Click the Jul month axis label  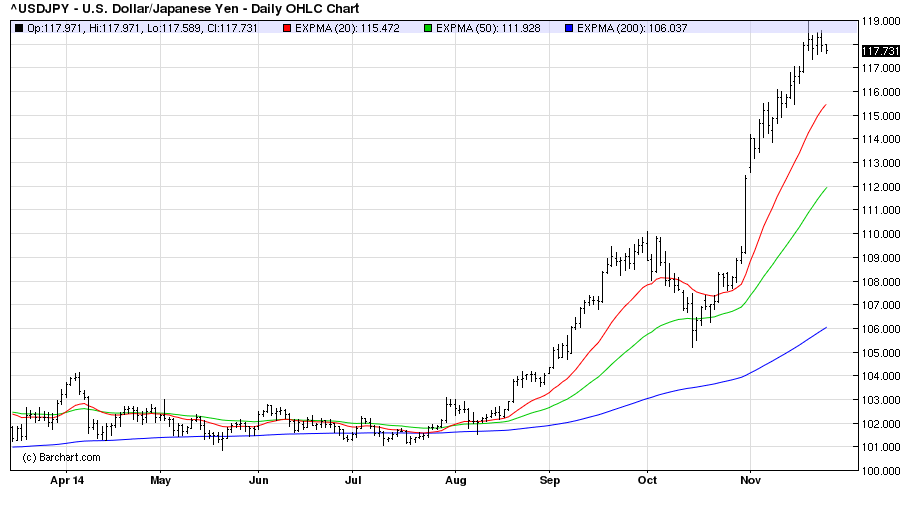(x=352, y=480)
